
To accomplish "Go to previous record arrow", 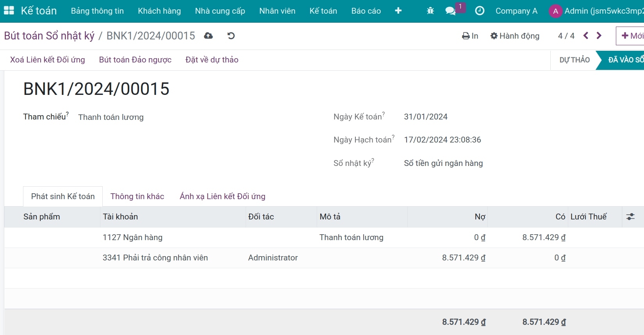I will (x=586, y=36).
